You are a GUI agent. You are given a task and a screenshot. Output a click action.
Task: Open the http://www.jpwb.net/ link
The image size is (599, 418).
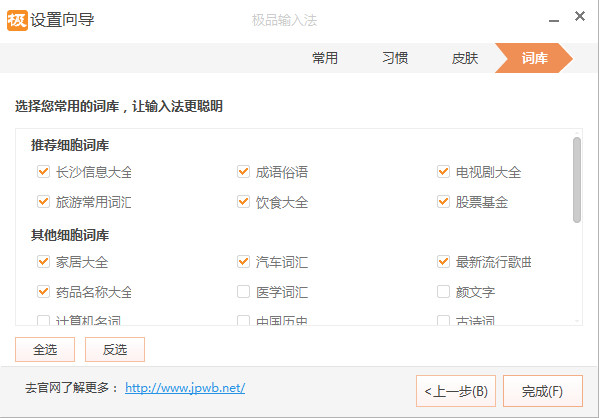tap(185, 388)
